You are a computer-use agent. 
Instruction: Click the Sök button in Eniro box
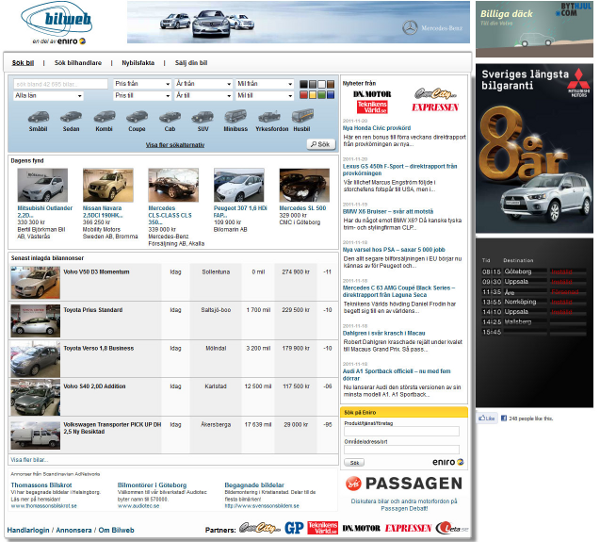(x=354, y=463)
